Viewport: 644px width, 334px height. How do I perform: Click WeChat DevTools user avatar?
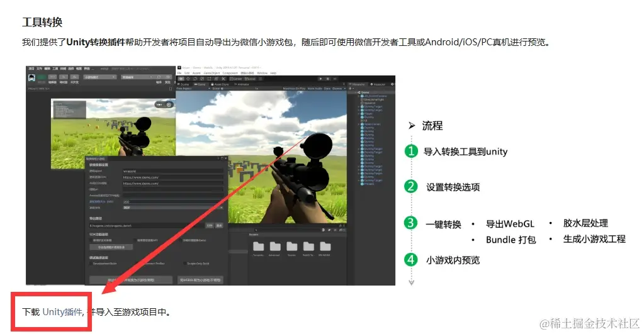tap(31, 77)
